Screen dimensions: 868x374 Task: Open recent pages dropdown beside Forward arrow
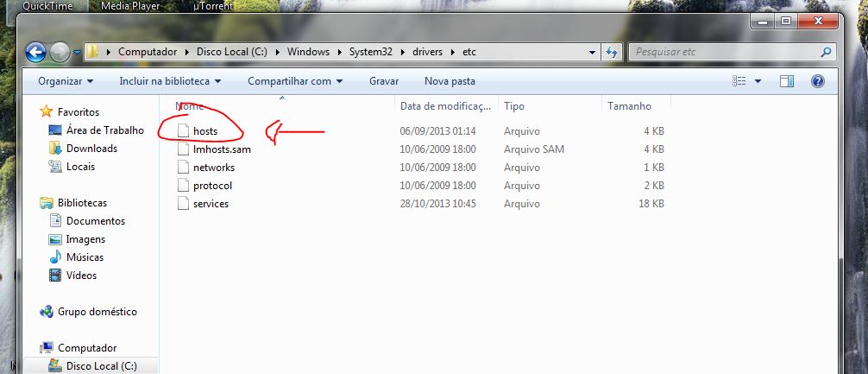(77, 53)
